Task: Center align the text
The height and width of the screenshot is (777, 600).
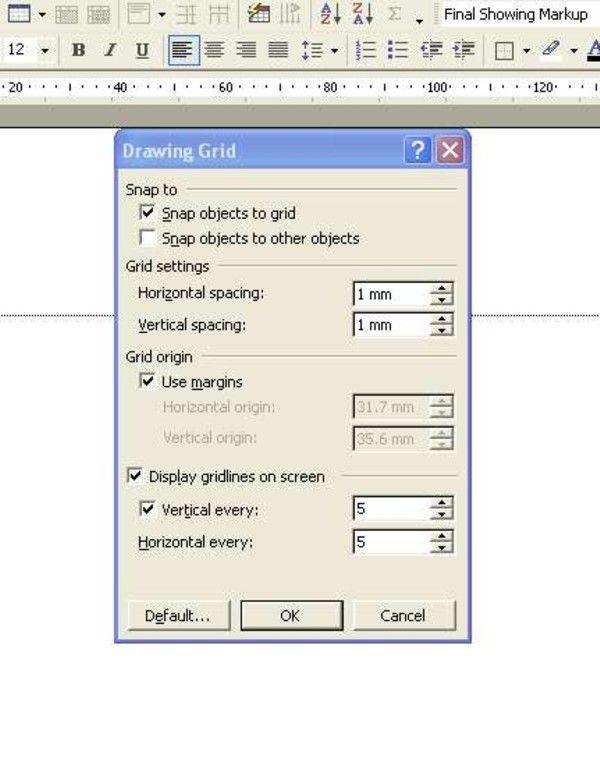Action: (214, 50)
